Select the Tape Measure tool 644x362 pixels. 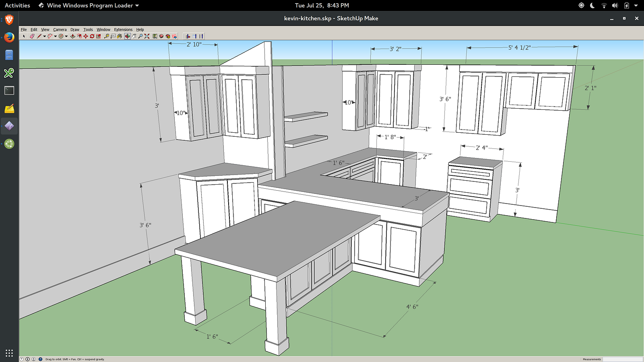click(106, 36)
